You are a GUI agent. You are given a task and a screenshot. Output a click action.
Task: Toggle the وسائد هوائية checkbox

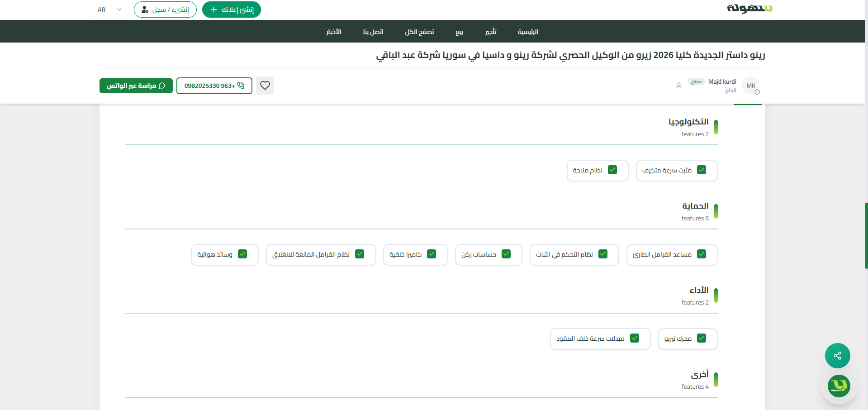242,254
